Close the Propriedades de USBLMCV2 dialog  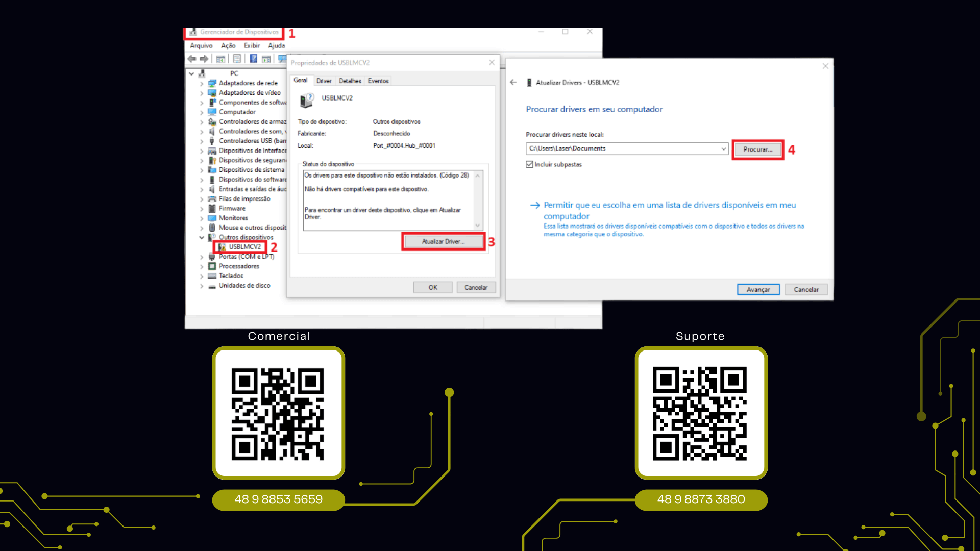(x=492, y=63)
